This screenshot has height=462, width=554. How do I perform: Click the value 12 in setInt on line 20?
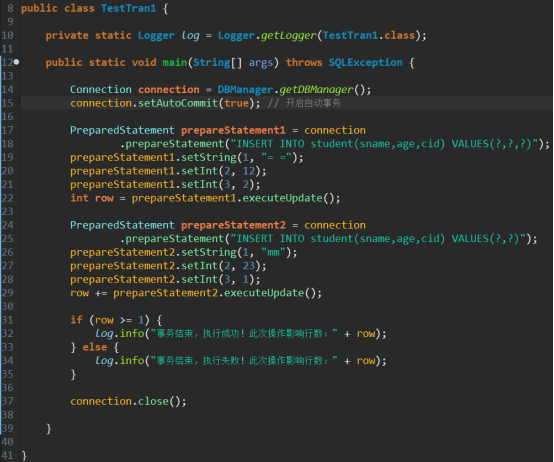point(248,171)
